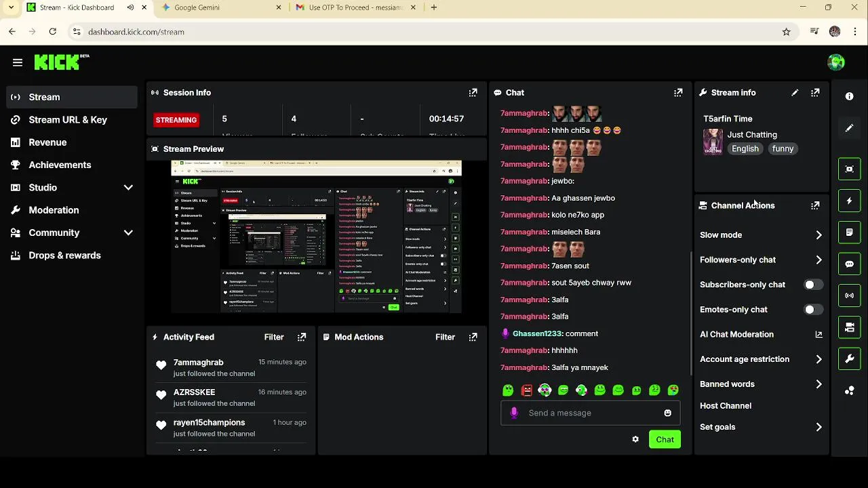This screenshot has height=488, width=868.
Task: Pop out the Stream info panel
Action: pyautogui.click(x=815, y=93)
